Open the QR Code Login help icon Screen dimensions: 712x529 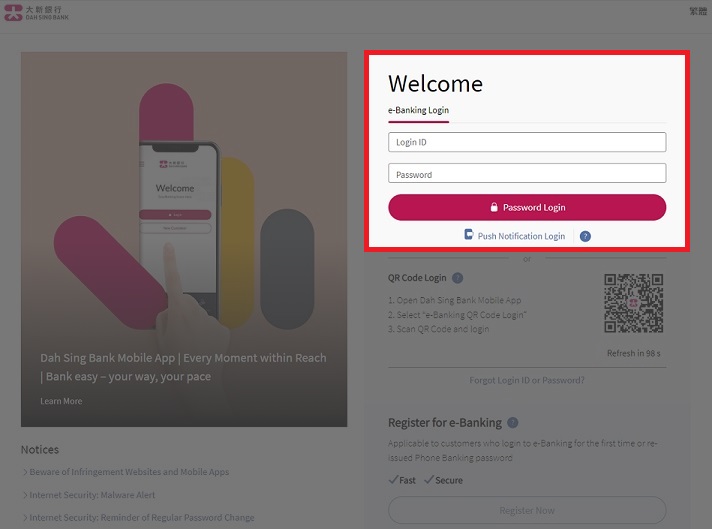point(457,278)
